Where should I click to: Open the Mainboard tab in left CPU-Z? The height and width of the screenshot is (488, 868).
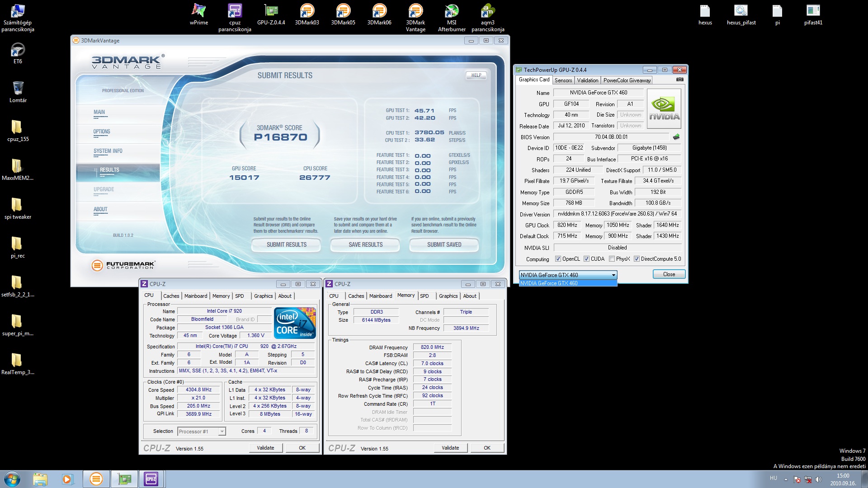(x=195, y=296)
